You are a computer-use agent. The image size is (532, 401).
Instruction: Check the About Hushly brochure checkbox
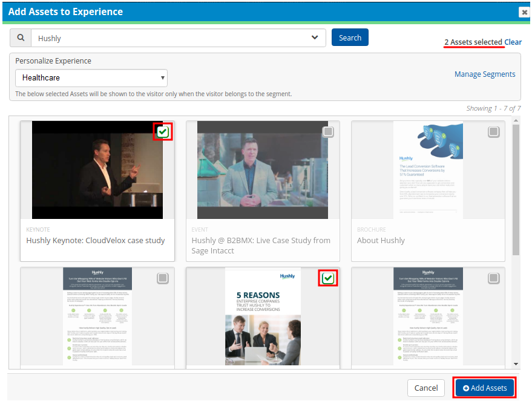pos(494,131)
